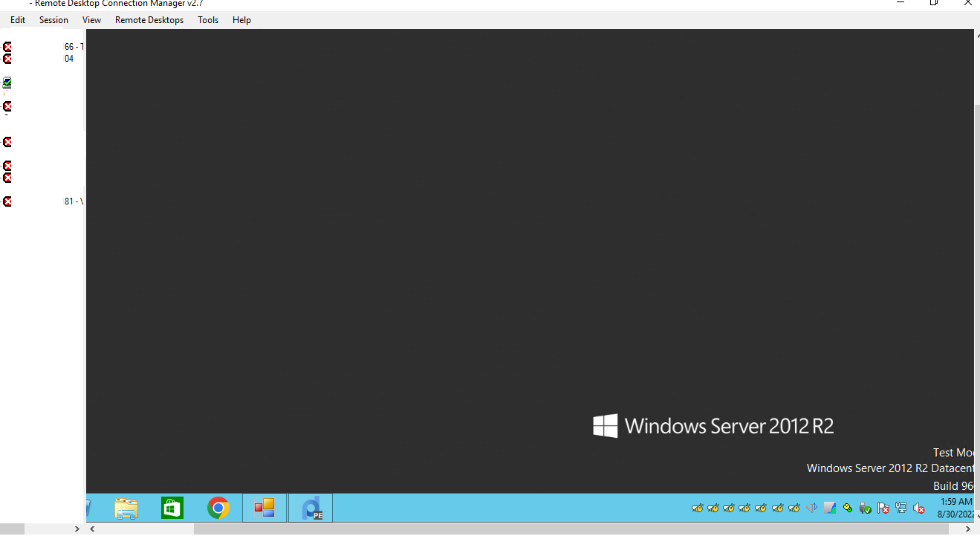The image size is (980, 536).
Task: Click the 1:59 AM taskbar clock
Action: [955, 508]
